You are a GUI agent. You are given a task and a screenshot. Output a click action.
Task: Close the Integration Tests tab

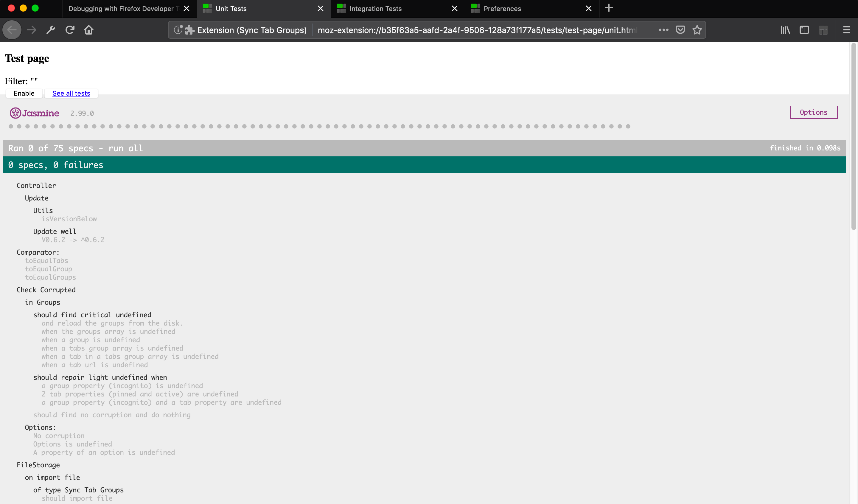click(x=454, y=9)
